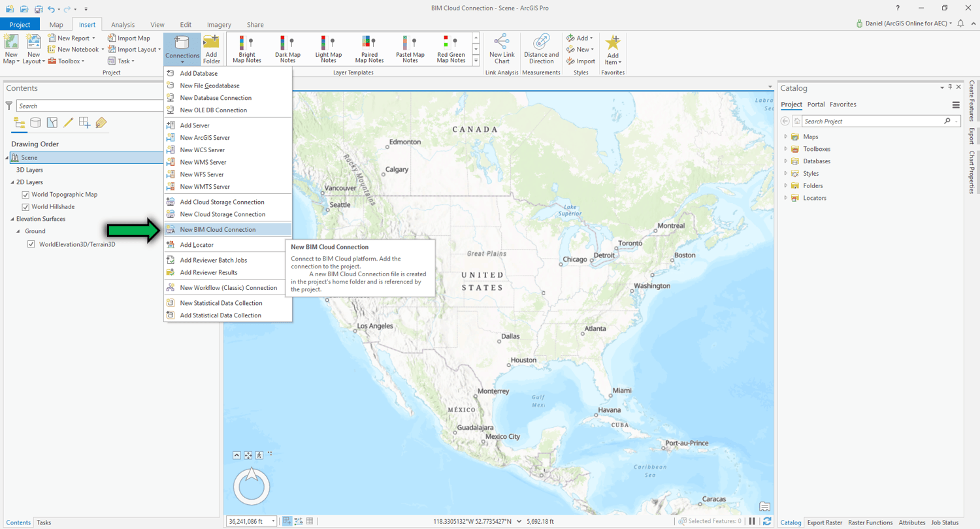
Task: Uncheck the World Hillshade layer
Action: (x=25, y=207)
